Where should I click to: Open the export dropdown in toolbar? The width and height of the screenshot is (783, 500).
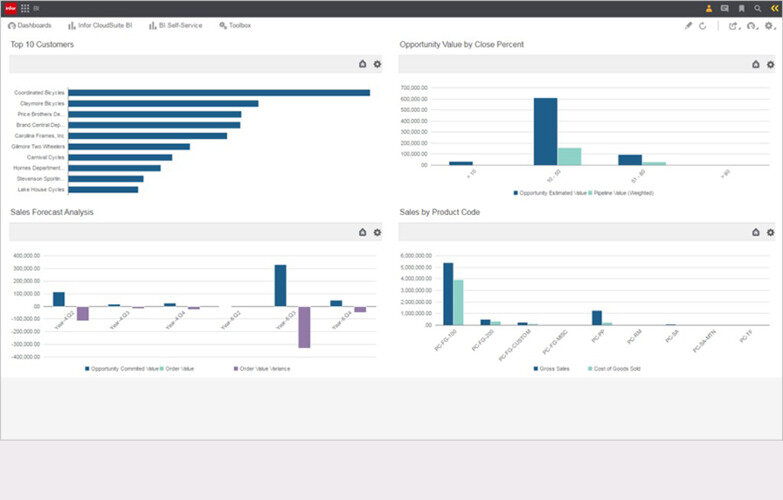click(x=735, y=25)
